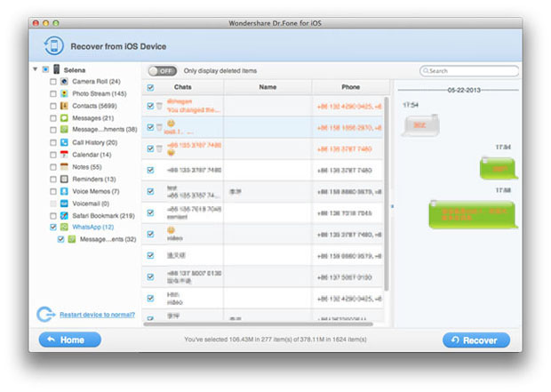Screen dimensions: 551x392
Task: Sort by the Phone column header
Action: [x=351, y=87]
